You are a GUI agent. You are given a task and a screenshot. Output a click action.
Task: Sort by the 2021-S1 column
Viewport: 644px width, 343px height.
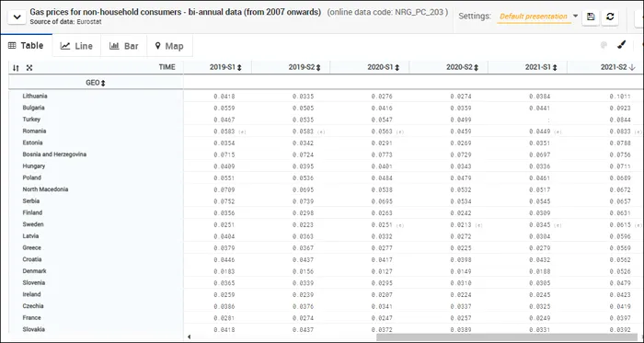[x=555, y=68]
